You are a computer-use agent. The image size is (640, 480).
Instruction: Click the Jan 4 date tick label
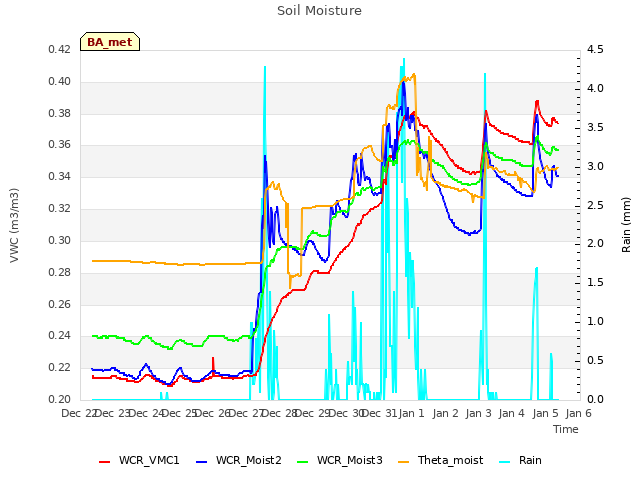511,413
